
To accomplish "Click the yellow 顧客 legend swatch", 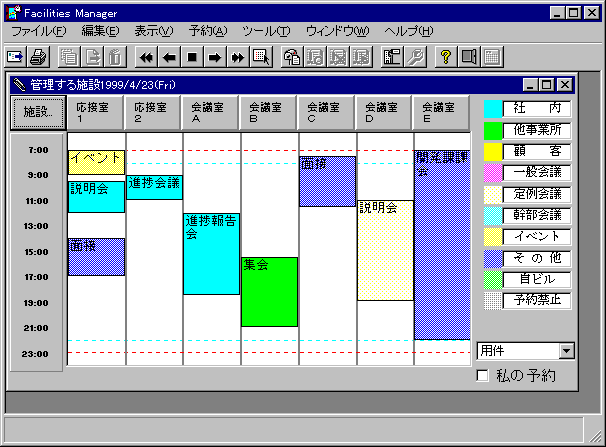I will click(493, 151).
